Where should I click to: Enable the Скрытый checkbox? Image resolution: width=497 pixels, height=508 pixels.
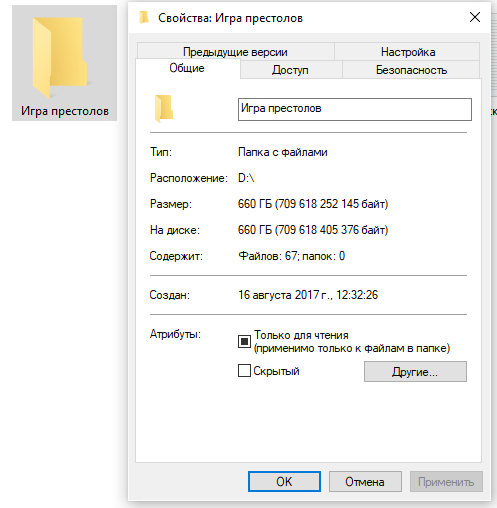(x=244, y=370)
